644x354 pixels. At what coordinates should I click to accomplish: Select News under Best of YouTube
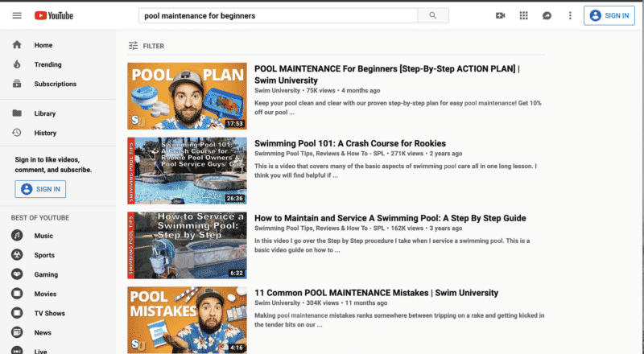[43, 332]
